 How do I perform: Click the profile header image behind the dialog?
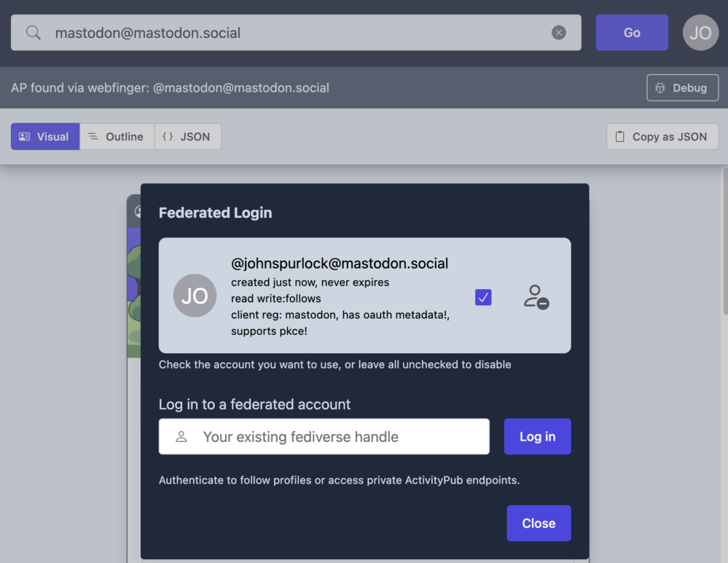[x=133, y=291]
